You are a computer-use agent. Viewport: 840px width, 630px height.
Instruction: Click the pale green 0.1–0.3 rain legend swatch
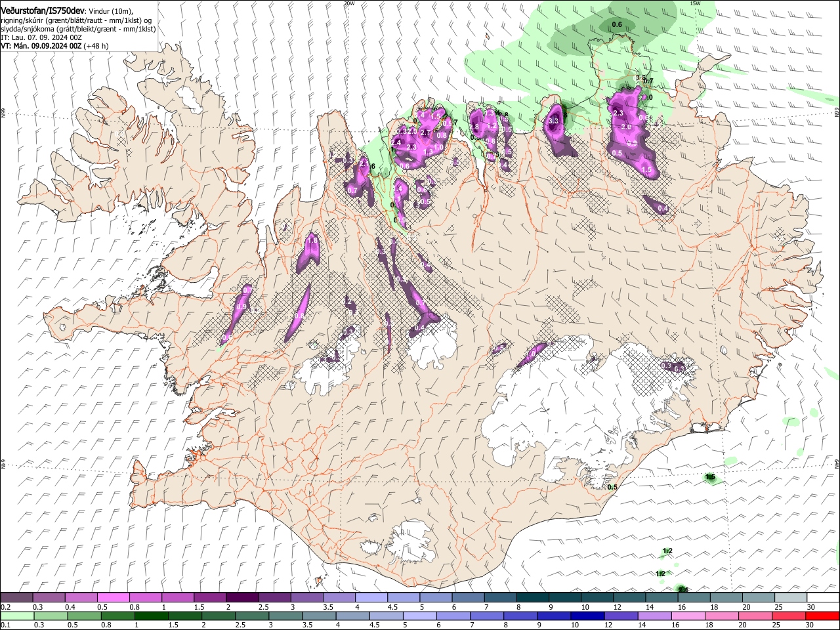click(17, 616)
